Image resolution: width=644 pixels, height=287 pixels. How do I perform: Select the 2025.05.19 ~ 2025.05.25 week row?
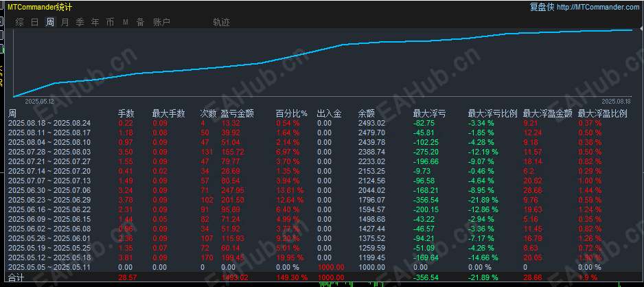pos(325,248)
